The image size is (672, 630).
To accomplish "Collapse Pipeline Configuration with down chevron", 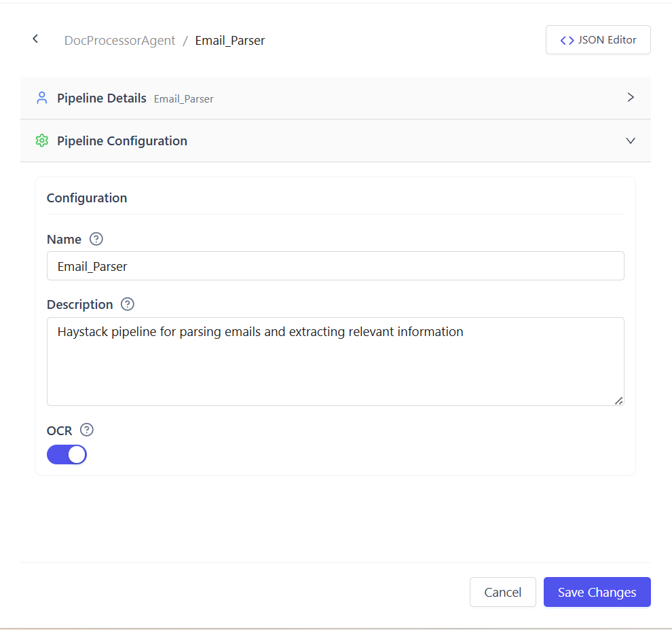I will click(x=631, y=141).
